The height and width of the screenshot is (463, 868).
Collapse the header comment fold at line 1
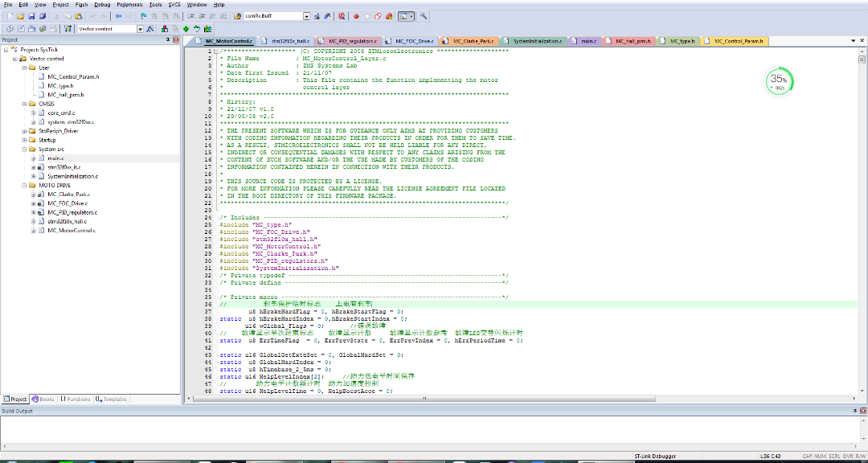(x=215, y=51)
